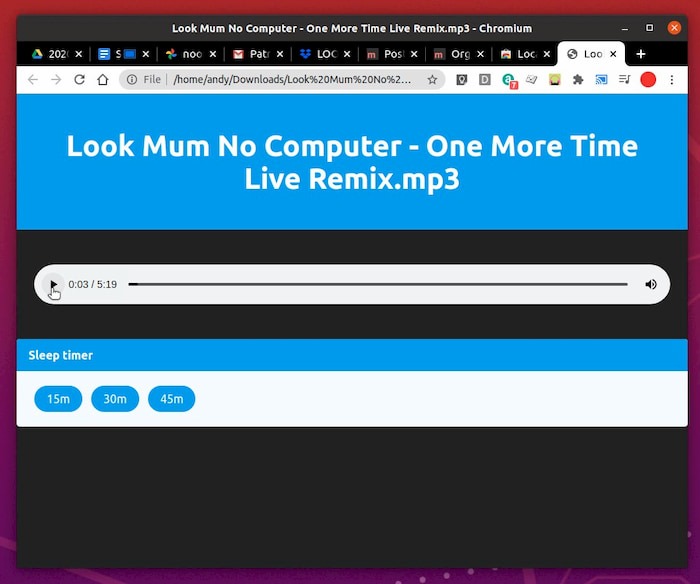Screen dimensions: 700x584
Task: Switch to the Org tab
Action: [x=452, y=54]
